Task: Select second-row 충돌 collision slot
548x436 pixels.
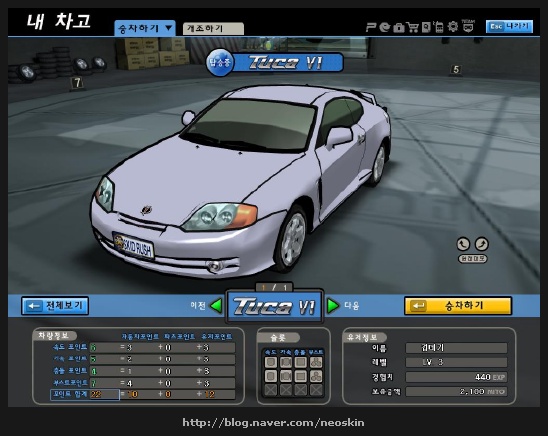Action: [x=301, y=376]
